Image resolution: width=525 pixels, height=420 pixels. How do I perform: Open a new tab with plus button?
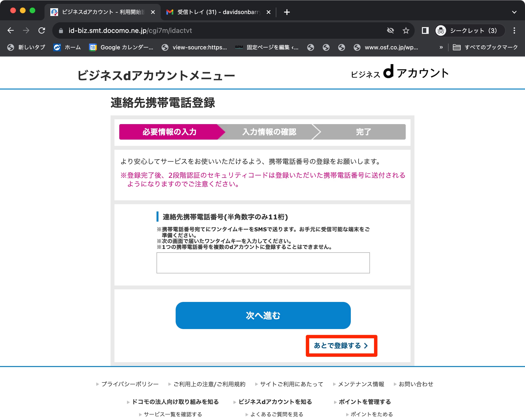pyautogui.click(x=287, y=12)
